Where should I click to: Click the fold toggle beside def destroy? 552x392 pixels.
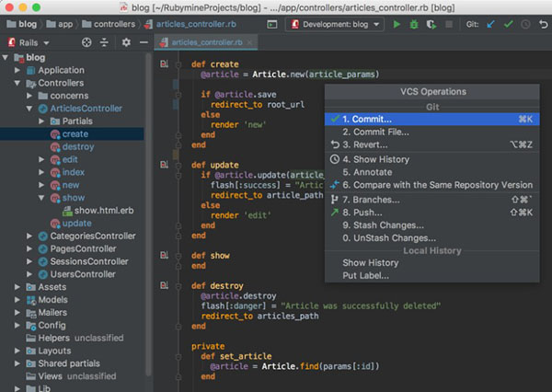click(178, 286)
